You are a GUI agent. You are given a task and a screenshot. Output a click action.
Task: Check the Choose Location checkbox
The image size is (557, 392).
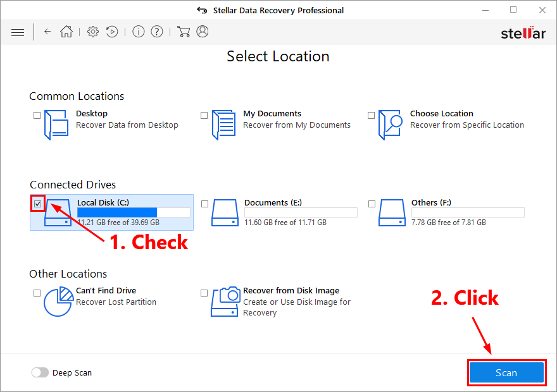[371, 115]
